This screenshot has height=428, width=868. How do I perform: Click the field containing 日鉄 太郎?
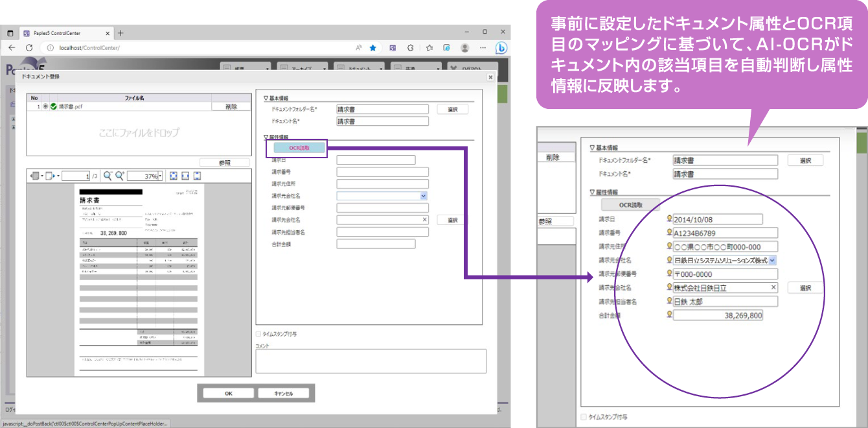coord(725,302)
